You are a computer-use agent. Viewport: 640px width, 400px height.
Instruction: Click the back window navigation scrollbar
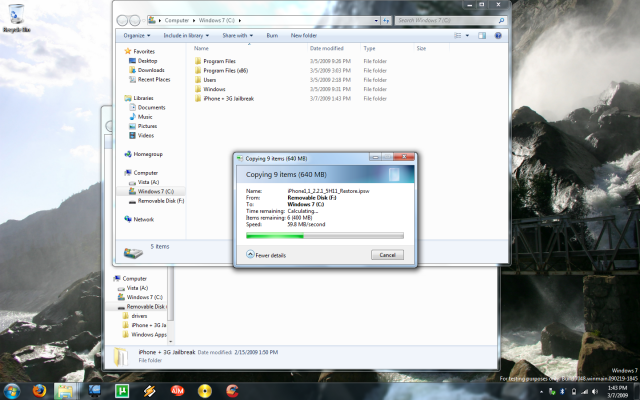[x=171, y=293]
